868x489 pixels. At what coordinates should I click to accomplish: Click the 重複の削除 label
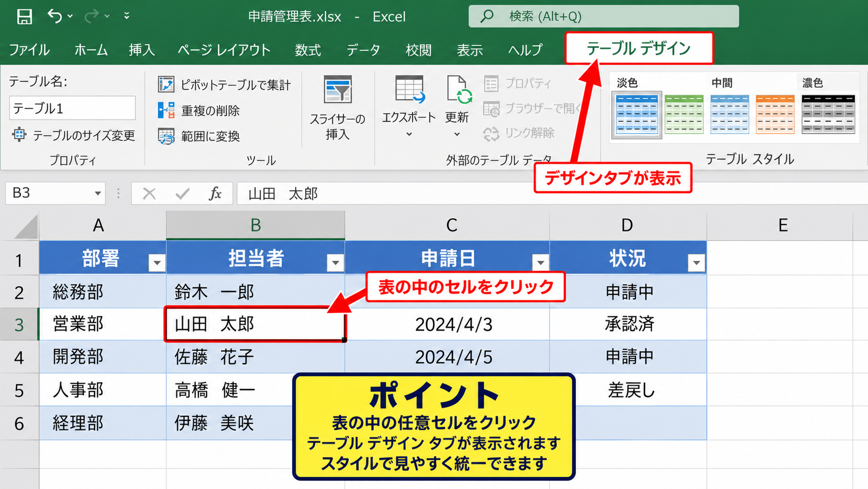(x=210, y=111)
